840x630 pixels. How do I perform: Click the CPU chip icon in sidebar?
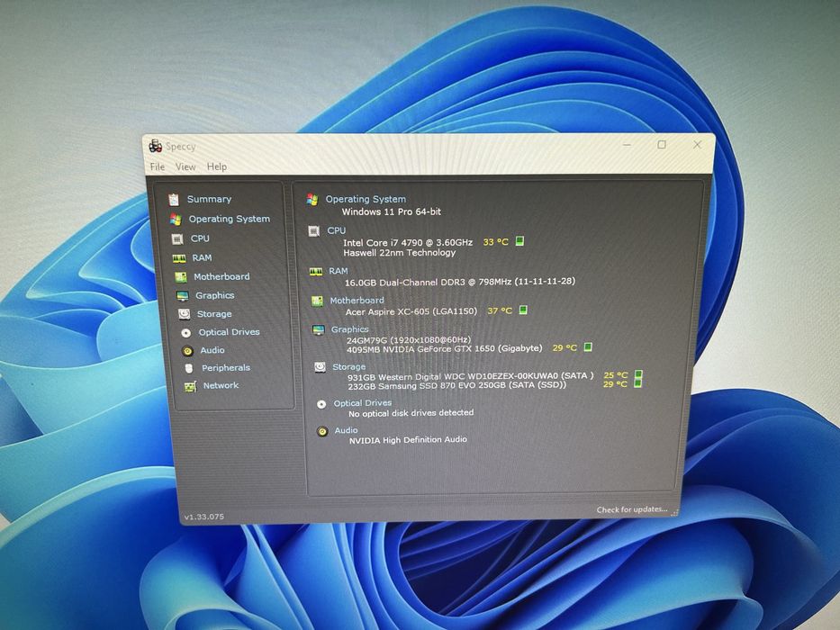click(177, 238)
